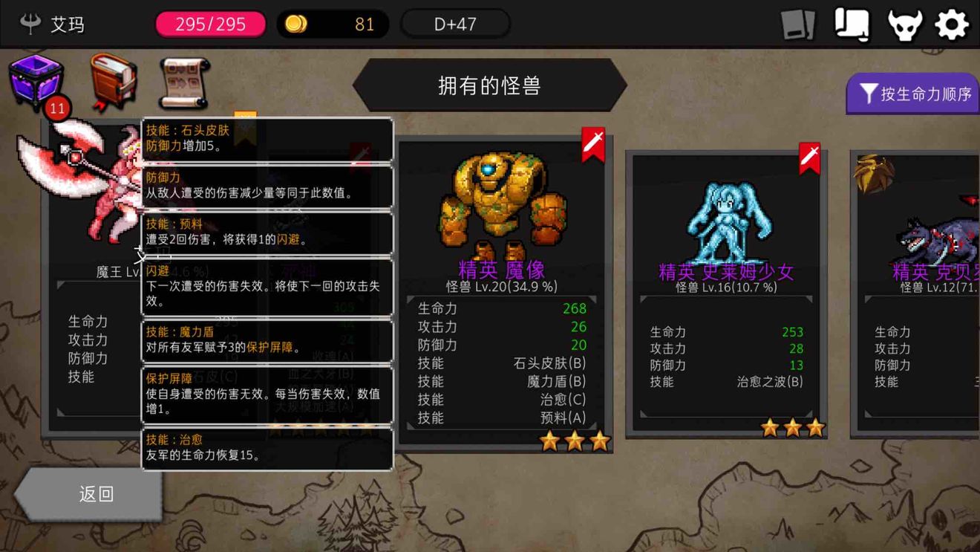Click the 返回 back button
The height and width of the screenshot is (552, 980).
click(88, 494)
